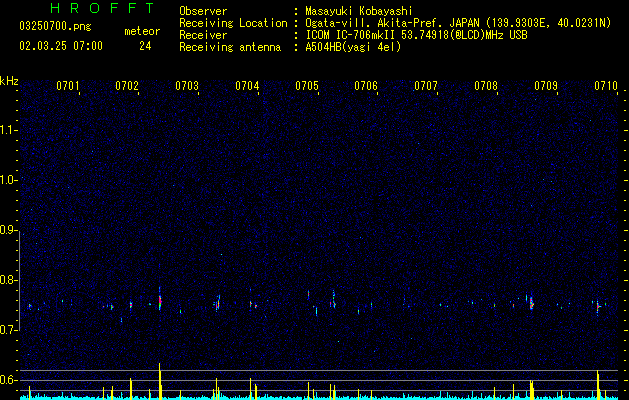Click the tallest yellow power spike after 0702
629x400 pixels.
click(x=160, y=380)
